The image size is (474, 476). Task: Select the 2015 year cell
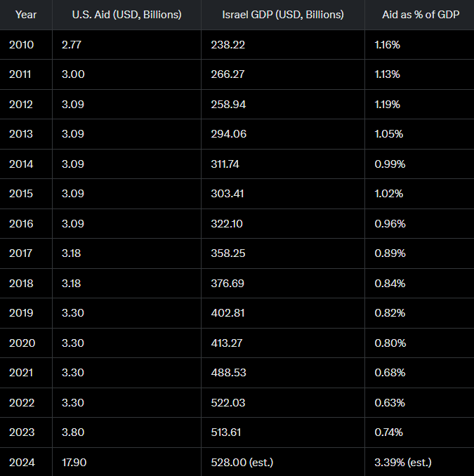click(x=21, y=193)
